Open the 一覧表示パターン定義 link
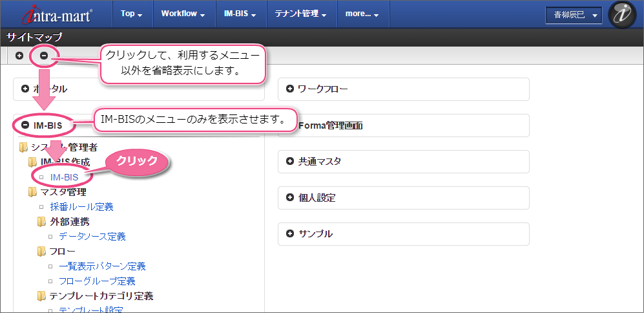 (x=102, y=266)
